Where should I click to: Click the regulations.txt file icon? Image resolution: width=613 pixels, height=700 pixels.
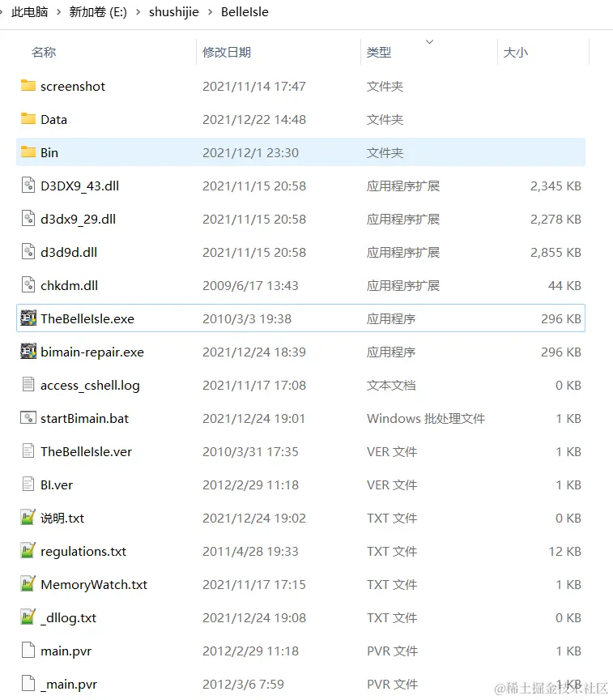click(x=28, y=550)
